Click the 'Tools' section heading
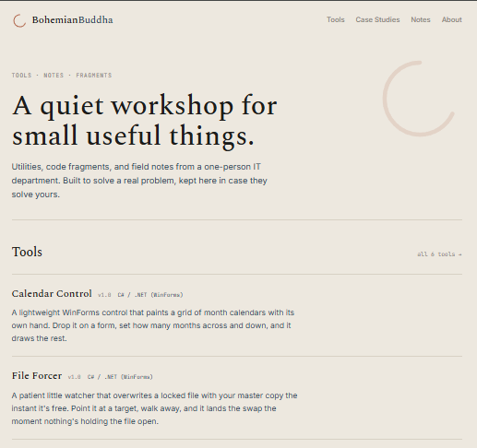477x448 pixels. click(27, 252)
